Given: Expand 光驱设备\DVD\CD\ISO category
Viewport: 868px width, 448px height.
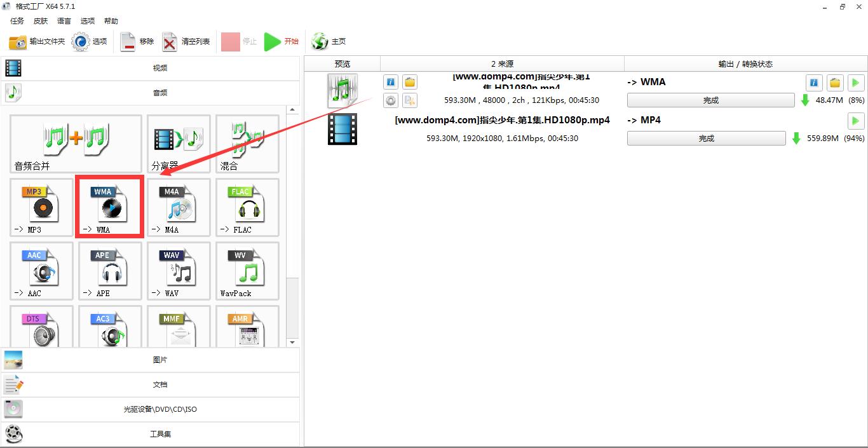Looking at the screenshot, I should 150,409.
